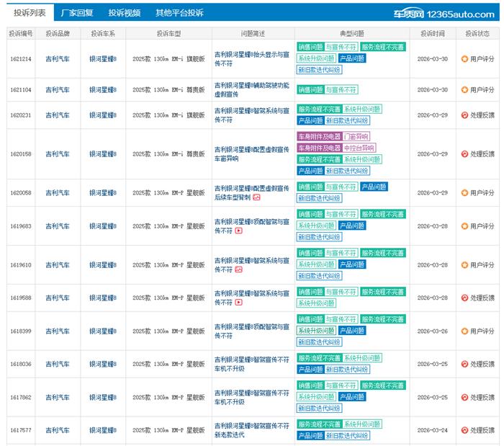
Task: Open 处理反馈 status text for complaint 1617862
Action: pos(482,398)
